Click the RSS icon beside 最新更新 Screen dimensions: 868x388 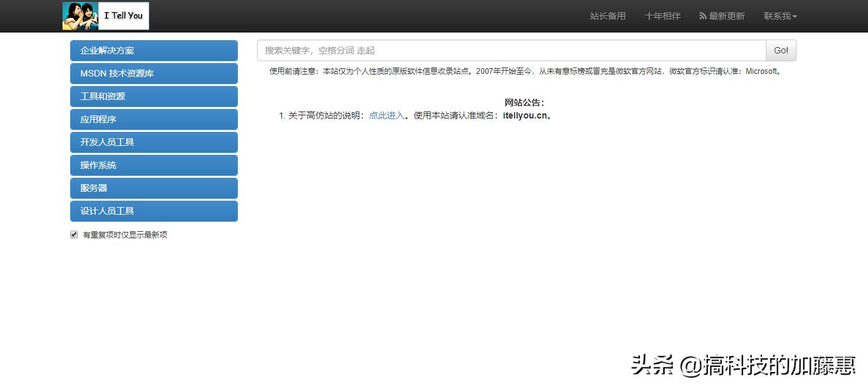(702, 16)
